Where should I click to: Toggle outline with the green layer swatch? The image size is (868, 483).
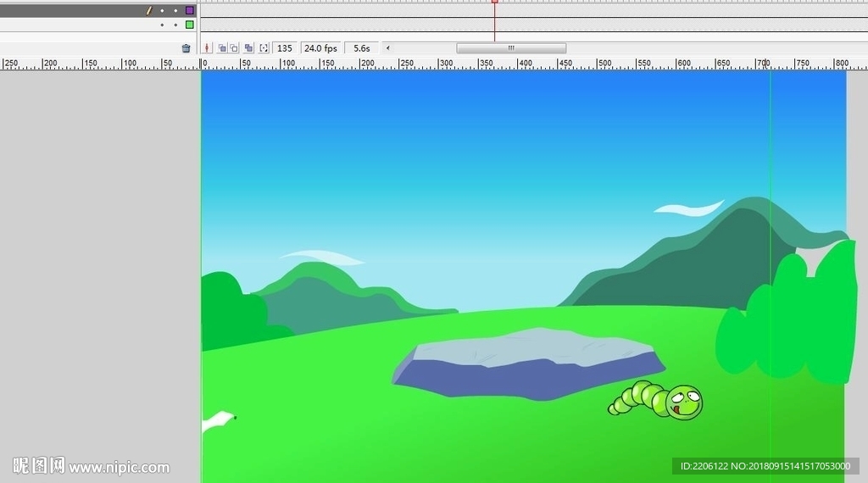tap(190, 25)
